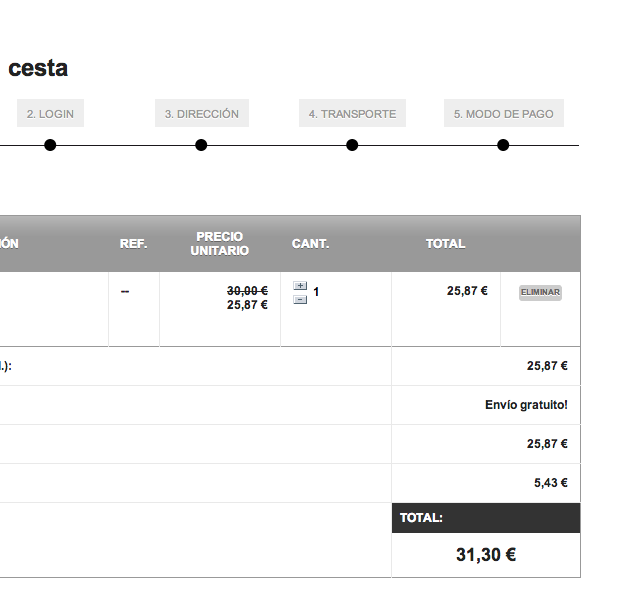The image size is (621, 591).
Task: Increase quantity with the plus icon
Action: pyautogui.click(x=300, y=286)
